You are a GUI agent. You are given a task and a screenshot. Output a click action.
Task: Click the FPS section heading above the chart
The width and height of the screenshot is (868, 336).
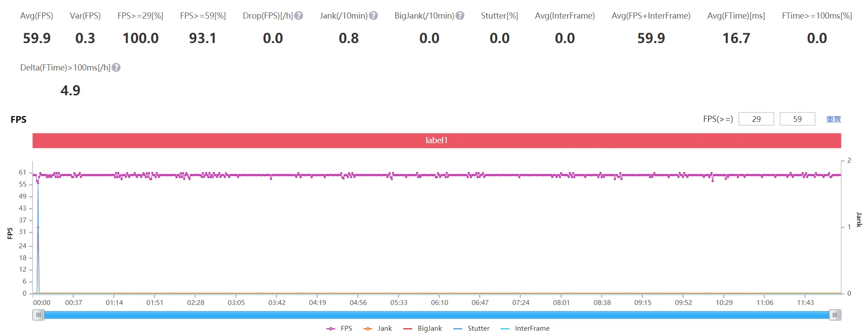click(x=19, y=120)
